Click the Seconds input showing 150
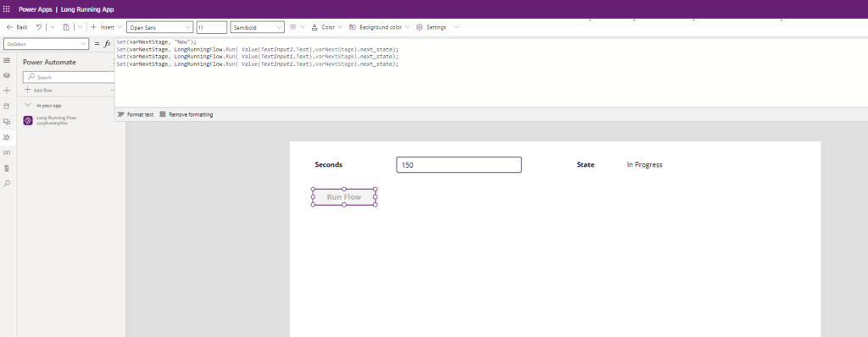Viewport: 868px width, 337px height. (459, 165)
